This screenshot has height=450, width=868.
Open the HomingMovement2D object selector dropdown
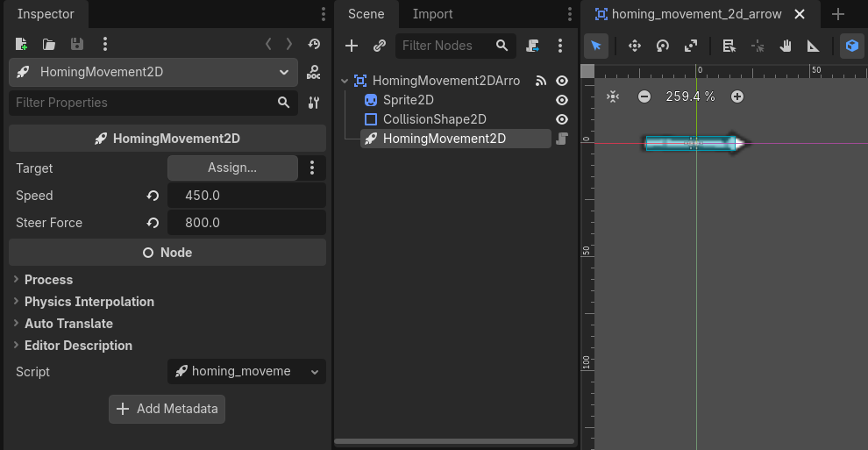coord(153,72)
